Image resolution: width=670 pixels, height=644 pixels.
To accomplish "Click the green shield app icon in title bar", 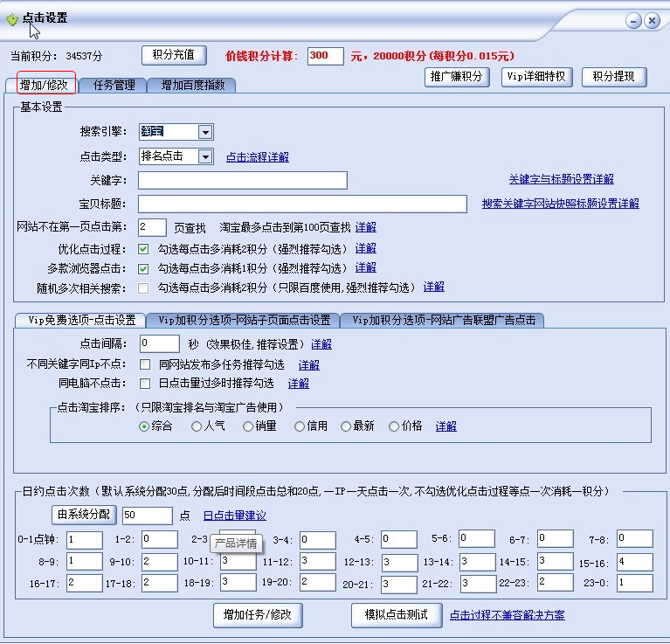I will pos(12,19).
